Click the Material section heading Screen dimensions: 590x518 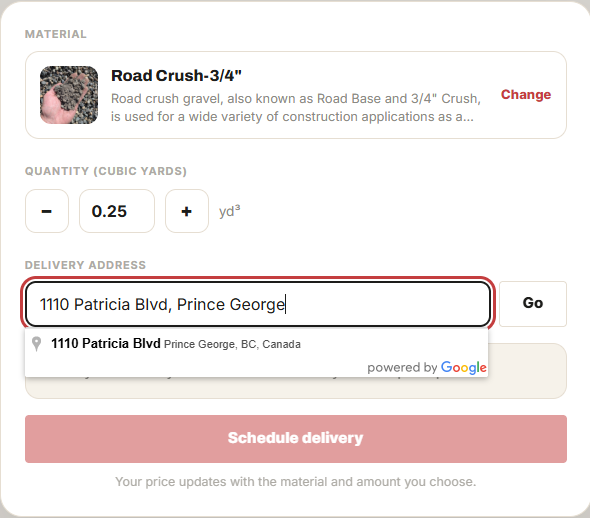pyautogui.click(x=56, y=34)
